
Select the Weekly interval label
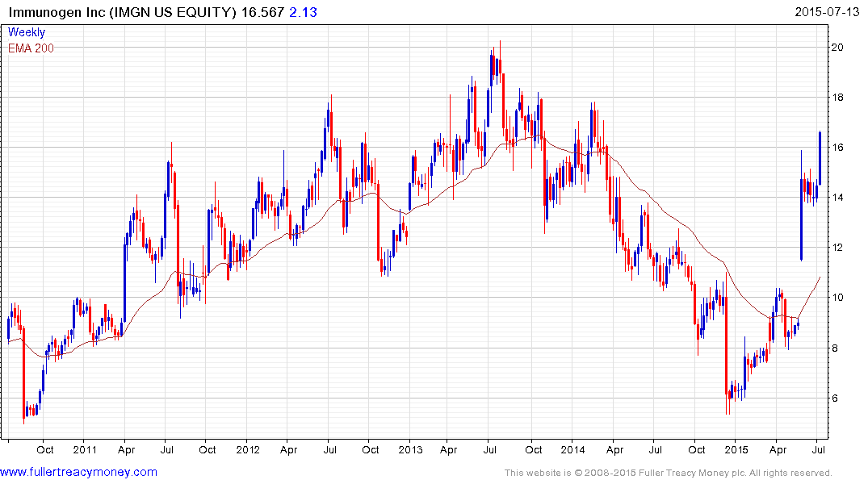click(27, 33)
